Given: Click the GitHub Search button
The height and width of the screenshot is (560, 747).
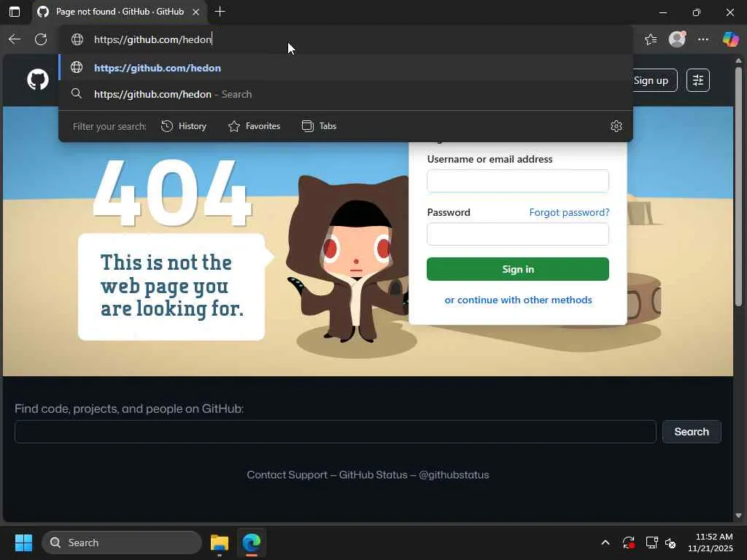Looking at the screenshot, I should click(692, 432).
